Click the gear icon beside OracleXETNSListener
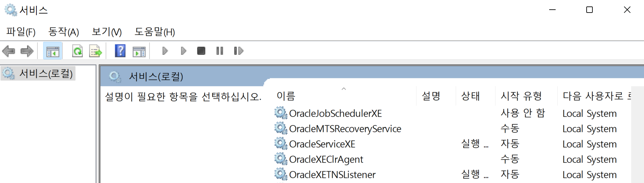 coord(281,174)
